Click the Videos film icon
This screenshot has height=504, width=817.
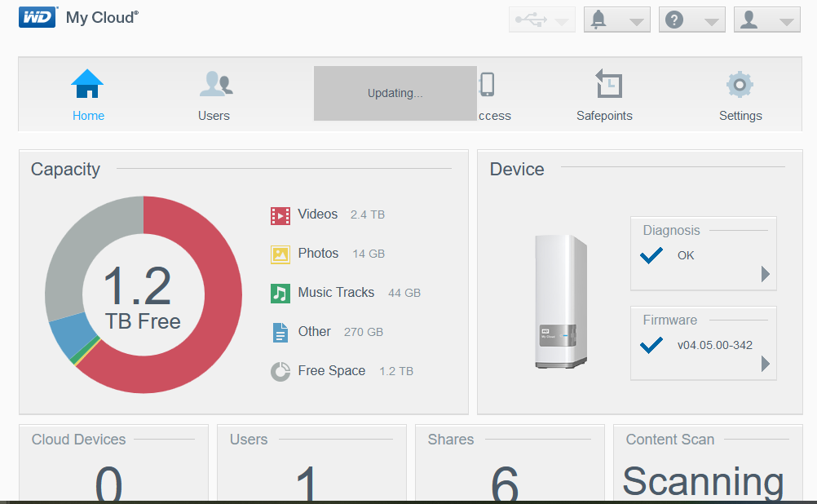tap(280, 215)
